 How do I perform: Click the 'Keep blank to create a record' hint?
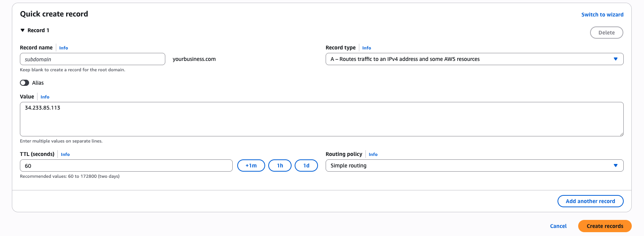72,70
